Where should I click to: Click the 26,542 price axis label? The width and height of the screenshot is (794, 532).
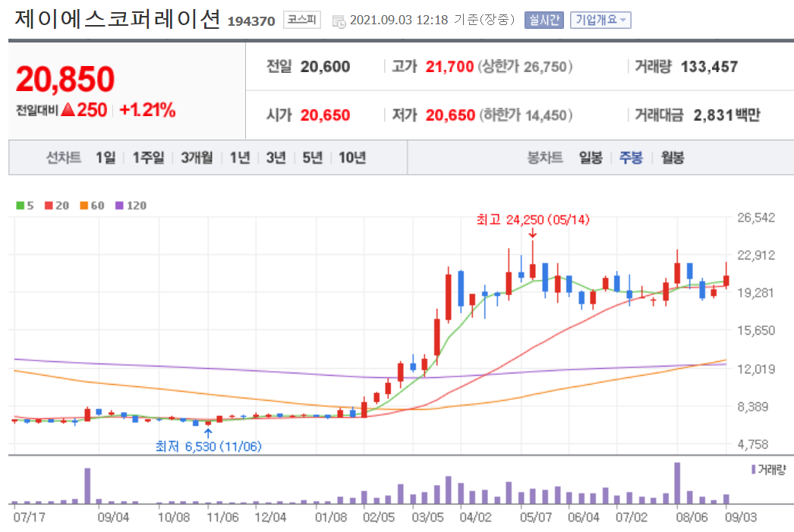(756, 218)
